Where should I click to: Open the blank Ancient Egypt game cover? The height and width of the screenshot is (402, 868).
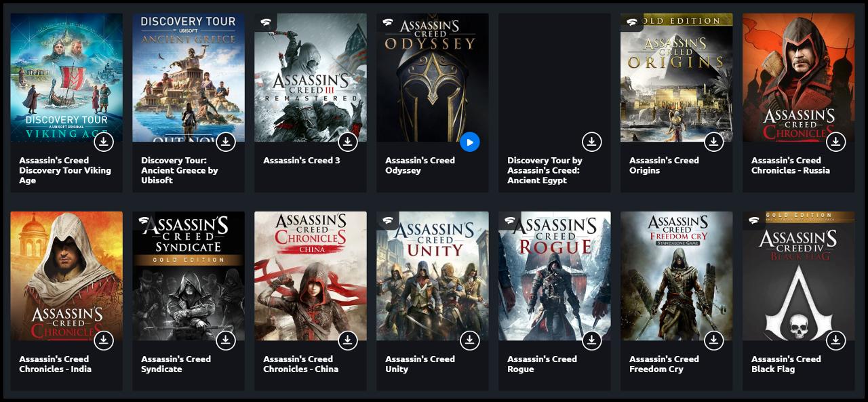[555, 77]
